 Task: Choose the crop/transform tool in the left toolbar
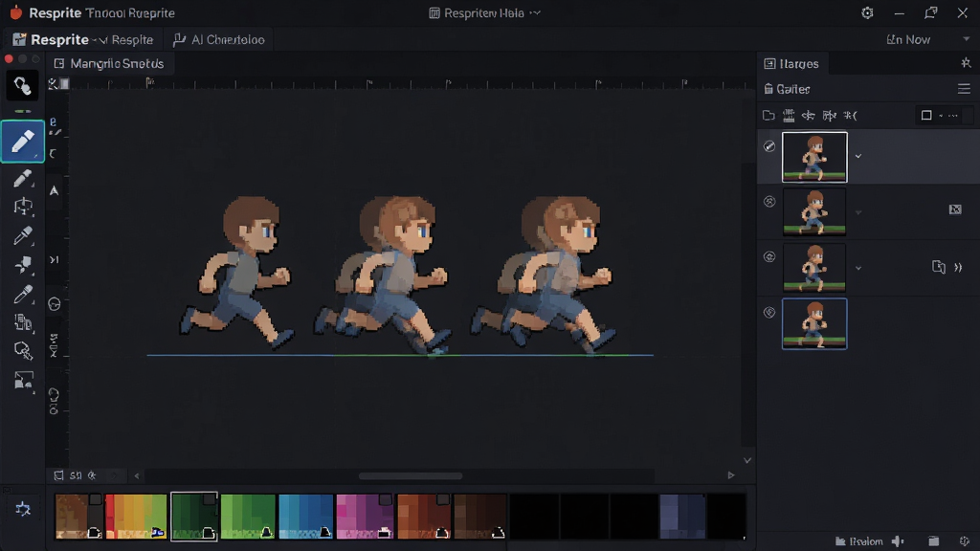[x=23, y=207]
